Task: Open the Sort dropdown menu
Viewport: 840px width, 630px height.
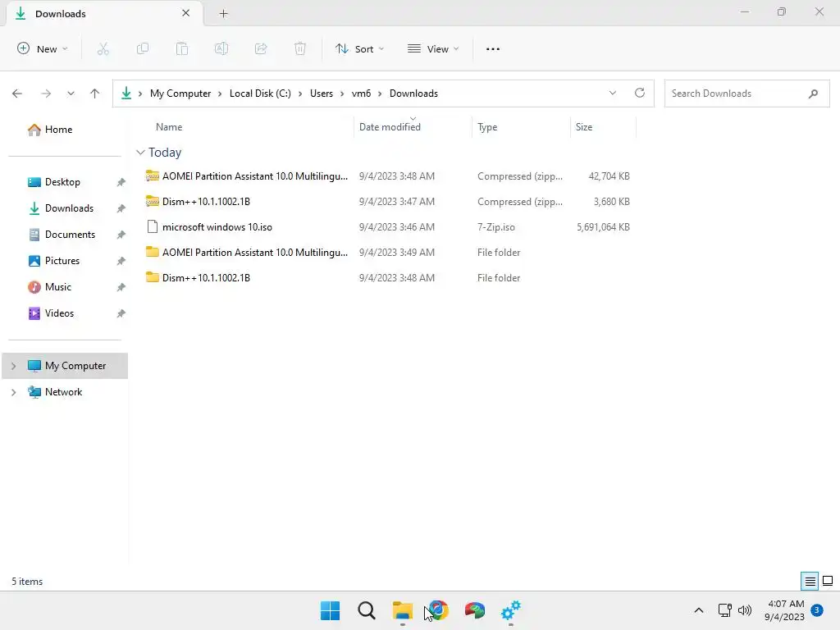Action: (359, 48)
